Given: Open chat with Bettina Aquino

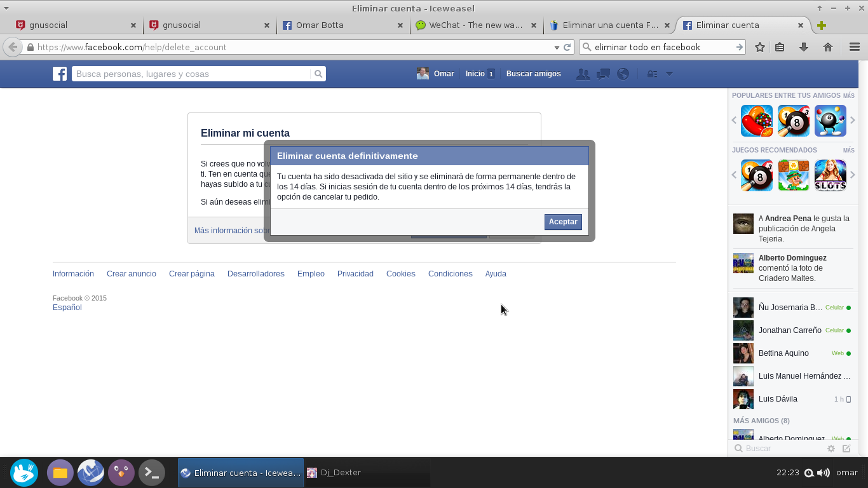Looking at the screenshot, I should [792, 353].
